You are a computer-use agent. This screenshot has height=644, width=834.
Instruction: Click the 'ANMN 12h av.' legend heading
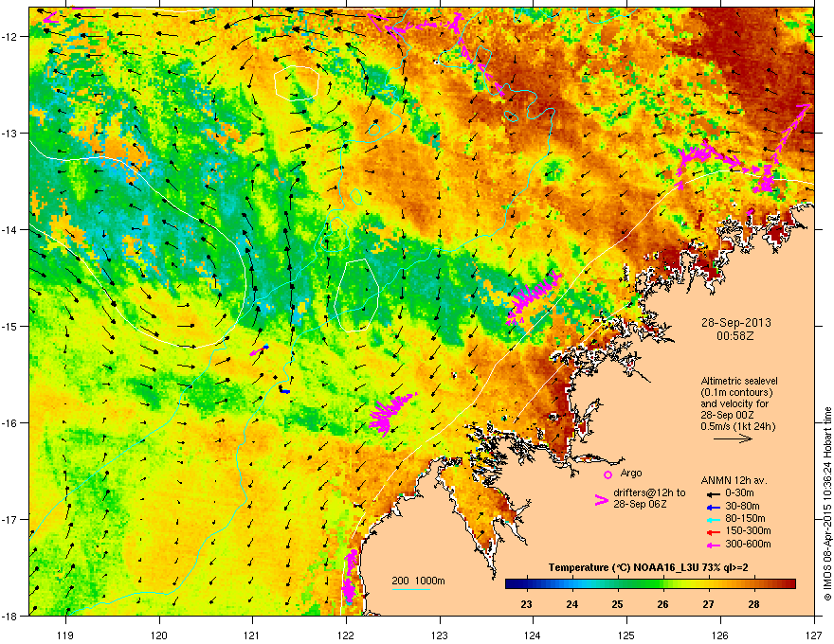click(x=734, y=481)
